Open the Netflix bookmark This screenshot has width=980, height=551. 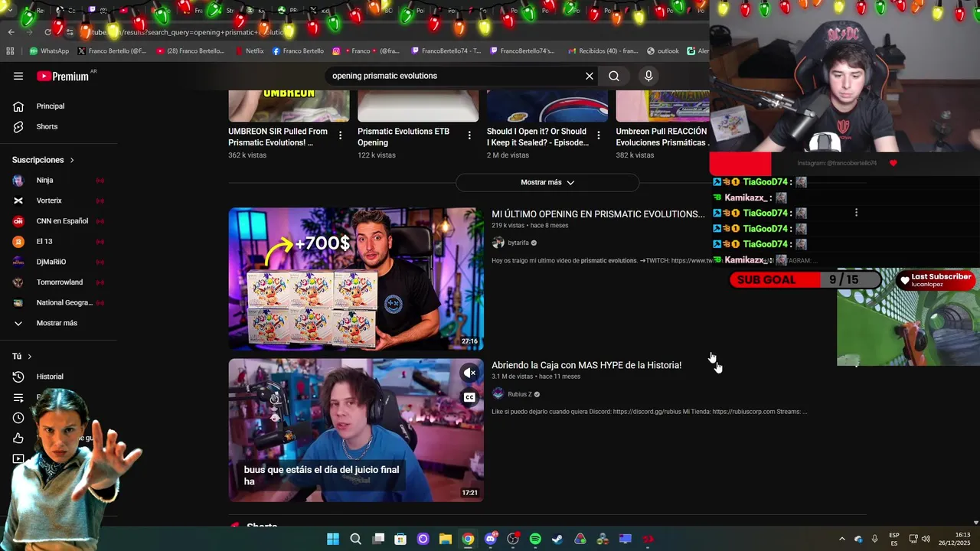249,51
